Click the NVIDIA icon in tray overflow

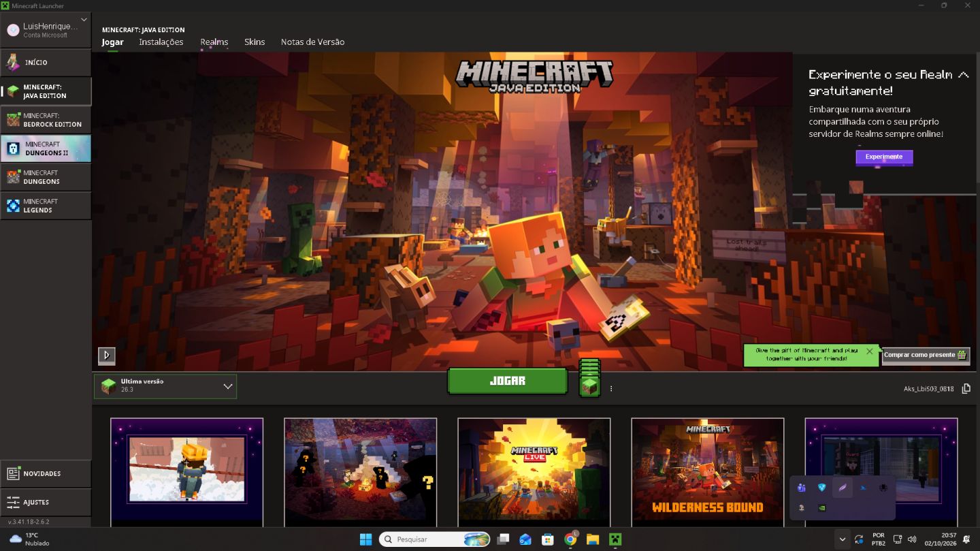point(822,508)
